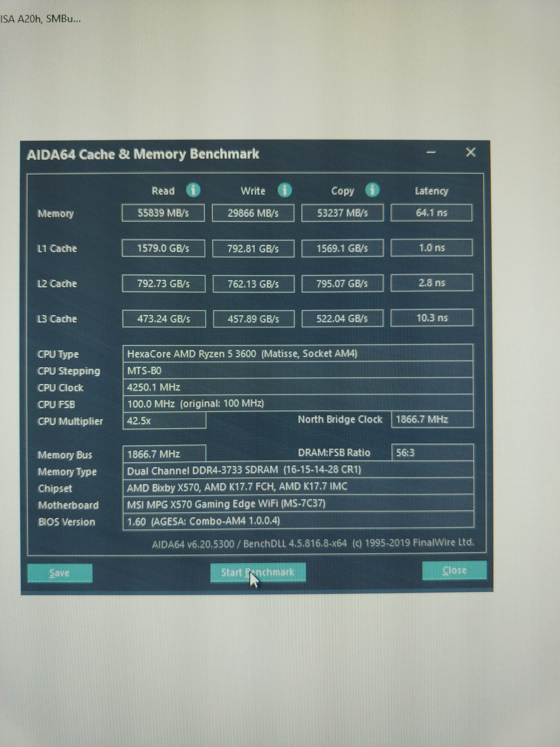Viewport: 560px width, 747px height.
Task: Click the Memory Type label
Action: click(x=67, y=472)
